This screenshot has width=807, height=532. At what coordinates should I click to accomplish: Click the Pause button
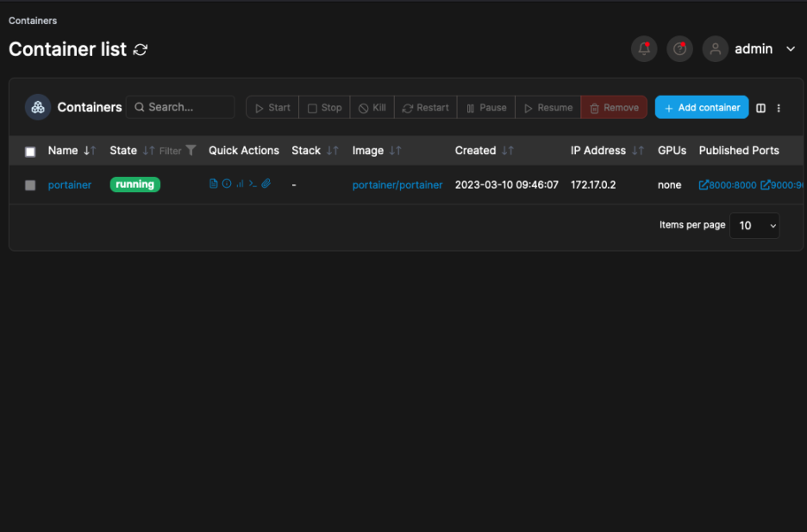pos(486,108)
